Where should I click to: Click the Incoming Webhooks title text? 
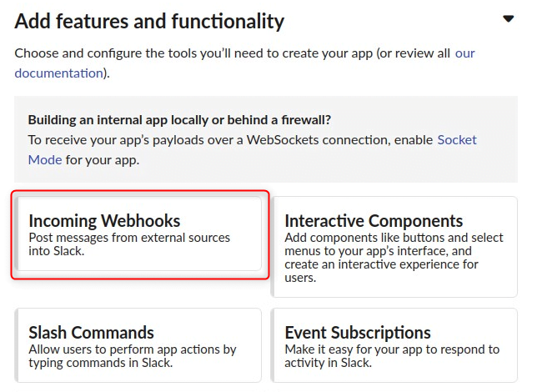point(104,221)
